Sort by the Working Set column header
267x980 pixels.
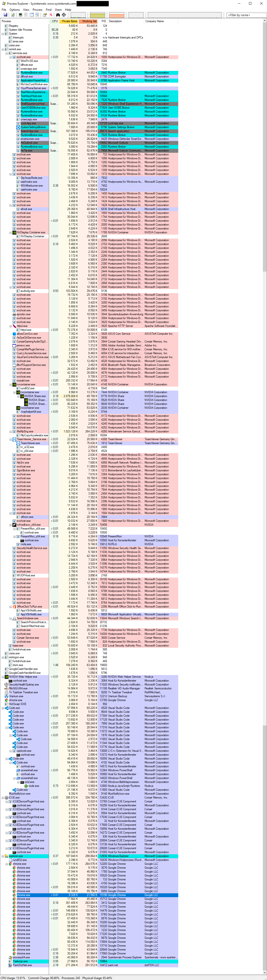click(x=88, y=21)
